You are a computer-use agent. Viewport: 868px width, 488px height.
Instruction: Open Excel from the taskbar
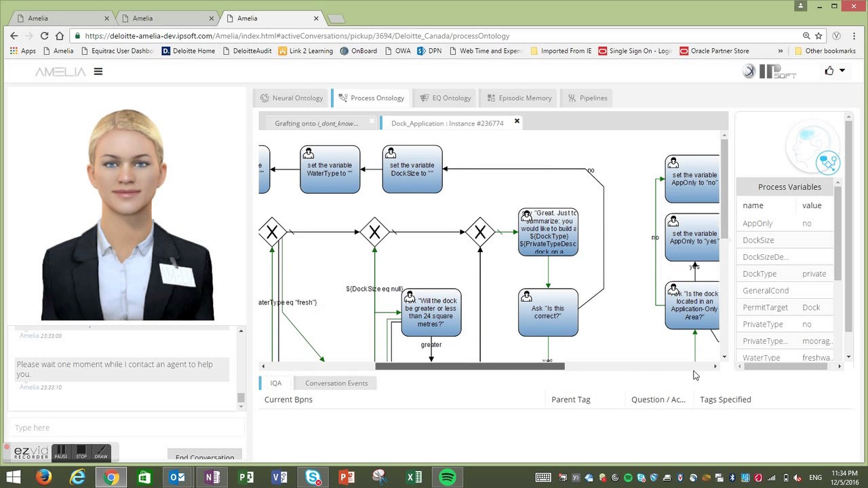414,477
